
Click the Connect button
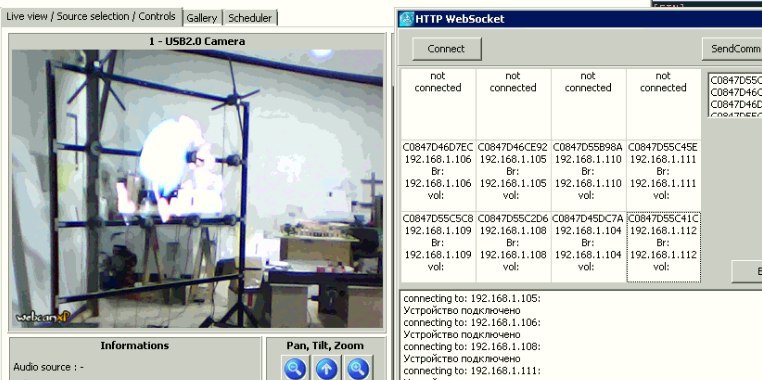click(x=447, y=49)
